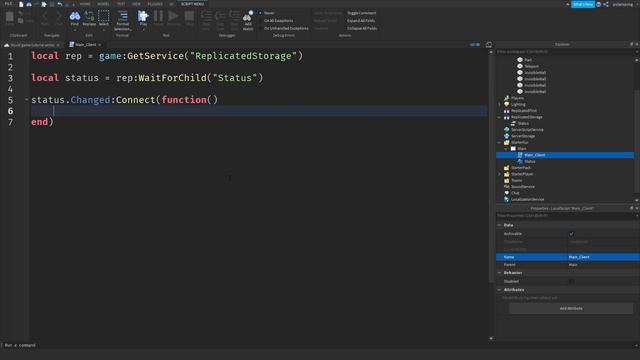
Task: Expand the StarterPlayer node
Action: [x=499, y=174]
